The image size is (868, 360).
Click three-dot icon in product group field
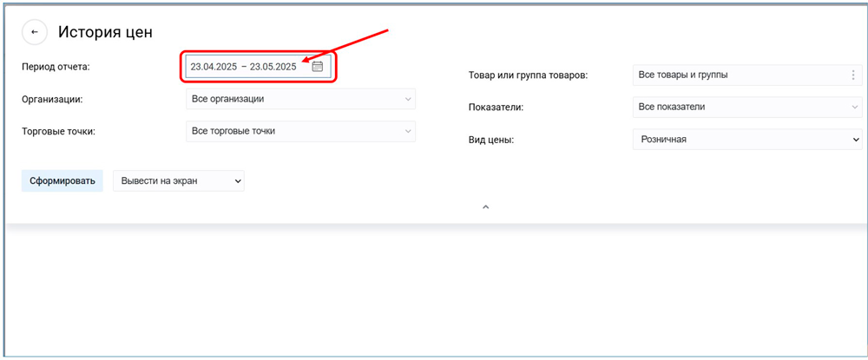coord(852,75)
